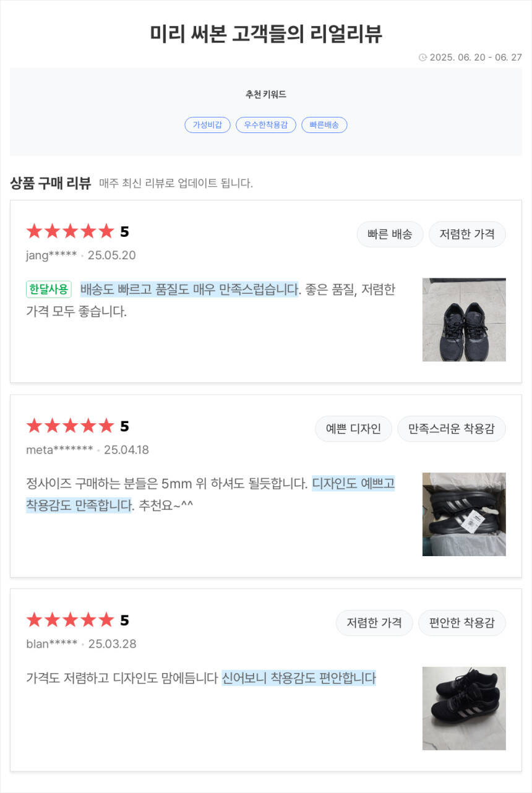Click the 편안한 착용감 review tag
The width and height of the screenshot is (532, 793).
click(461, 623)
